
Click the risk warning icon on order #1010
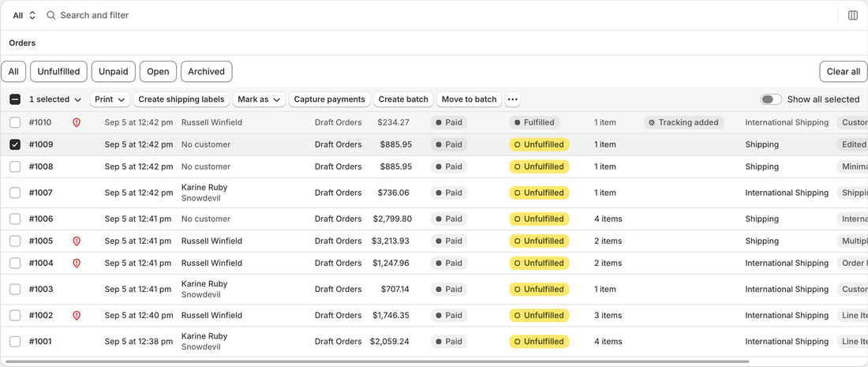pyautogui.click(x=77, y=122)
